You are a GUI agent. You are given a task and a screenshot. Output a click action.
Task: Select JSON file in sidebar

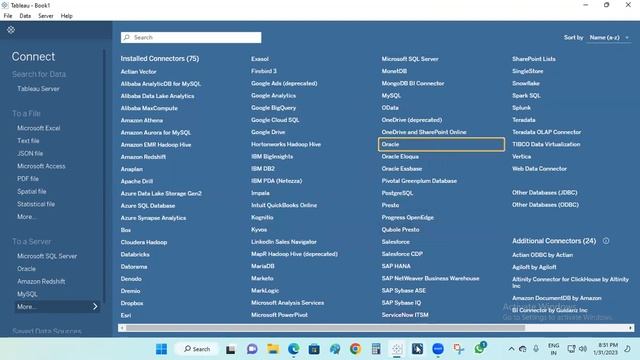[x=30, y=153]
